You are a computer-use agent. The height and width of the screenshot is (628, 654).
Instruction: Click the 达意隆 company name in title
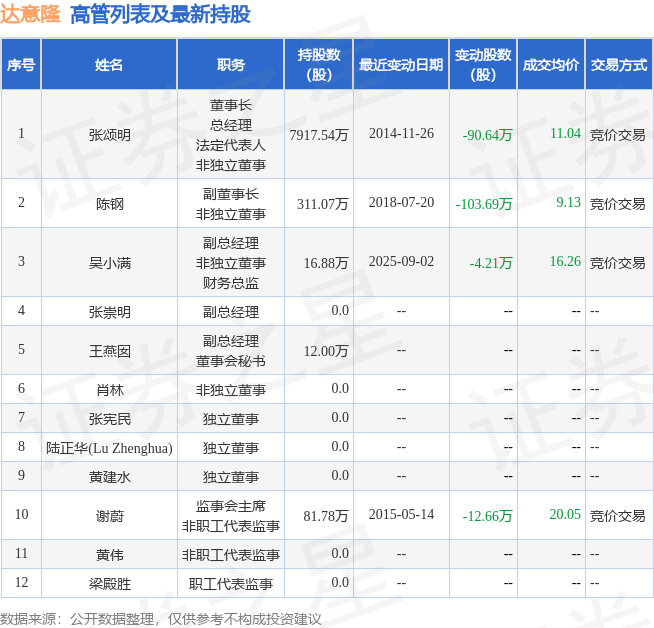pyautogui.click(x=30, y=14)
